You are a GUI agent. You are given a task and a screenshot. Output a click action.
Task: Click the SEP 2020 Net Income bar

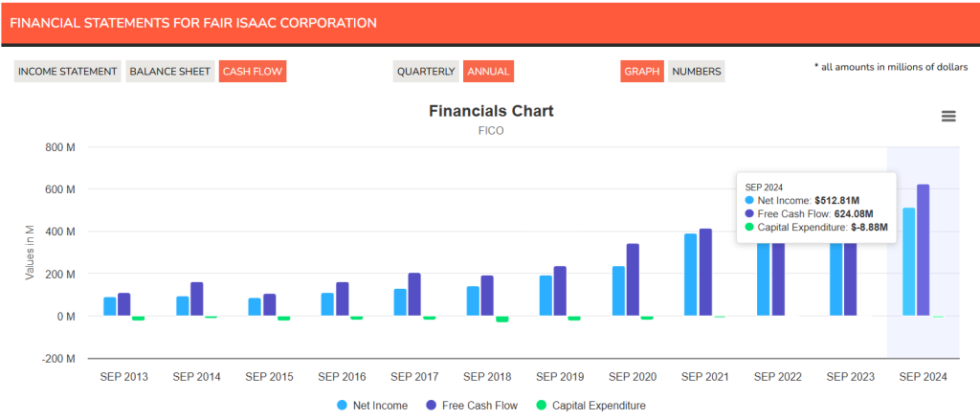tap(618, 291)
